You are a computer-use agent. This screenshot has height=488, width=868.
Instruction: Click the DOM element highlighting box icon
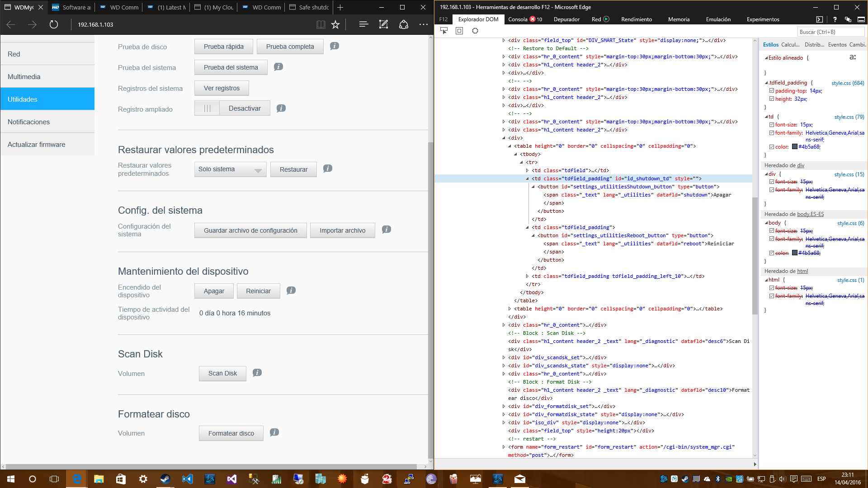(459, 31)
